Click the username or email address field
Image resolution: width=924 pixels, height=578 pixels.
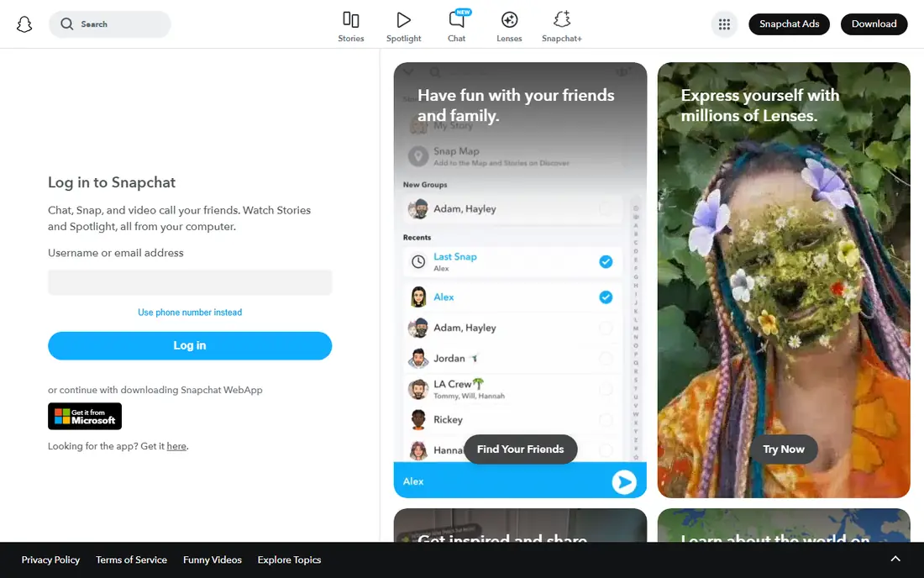pos(190,282)
